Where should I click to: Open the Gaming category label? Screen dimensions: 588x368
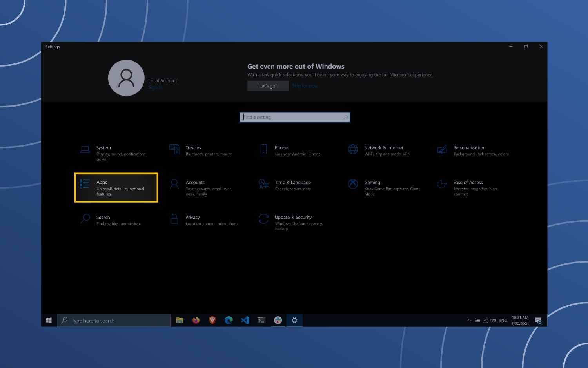(x=372, y=183)
